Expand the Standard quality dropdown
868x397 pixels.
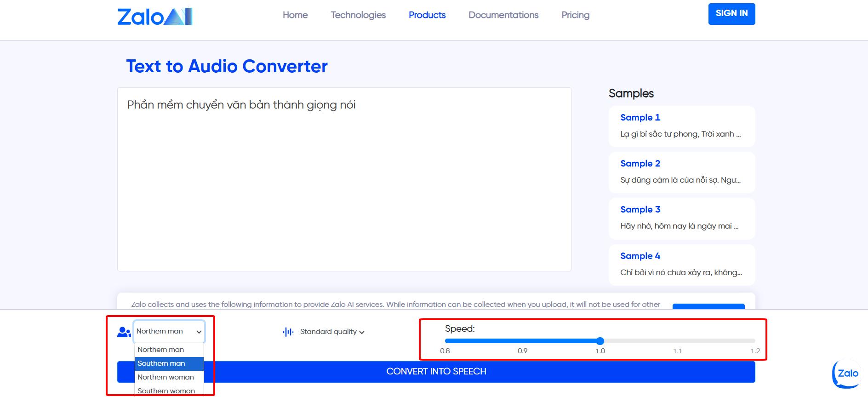332,332
